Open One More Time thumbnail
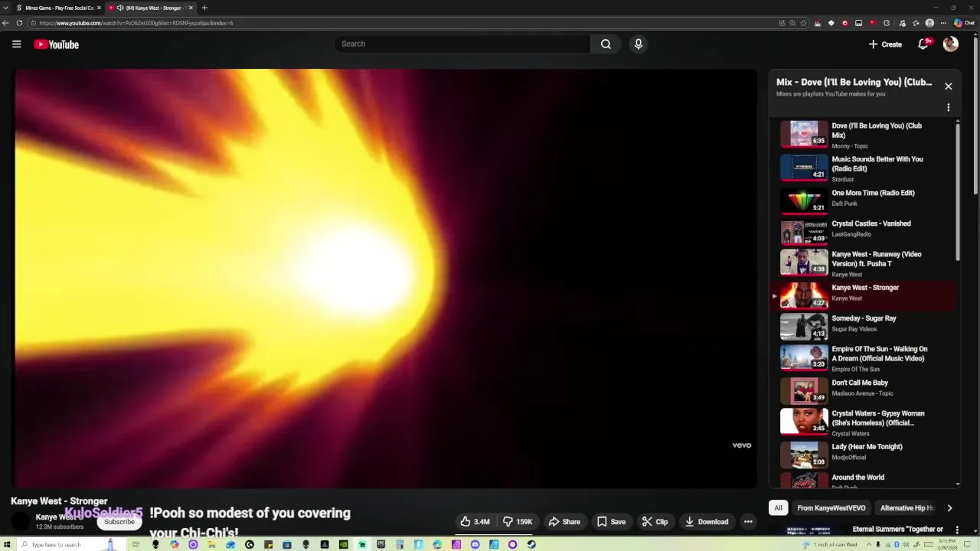980x551 pixels. coord(804,201)
